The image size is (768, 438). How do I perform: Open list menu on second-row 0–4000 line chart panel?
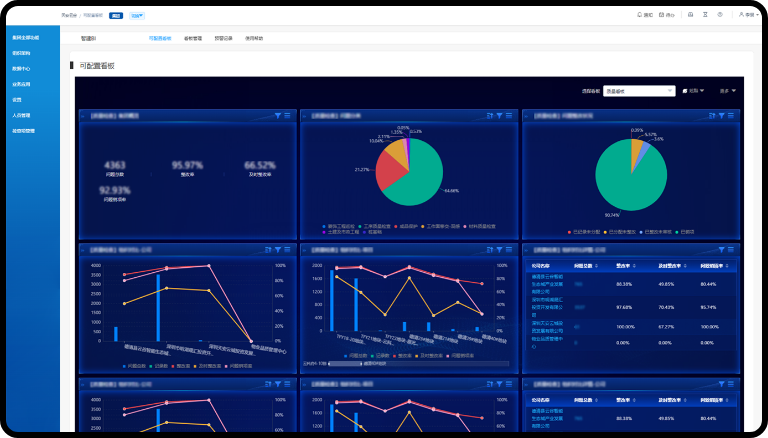click(288, 250)
